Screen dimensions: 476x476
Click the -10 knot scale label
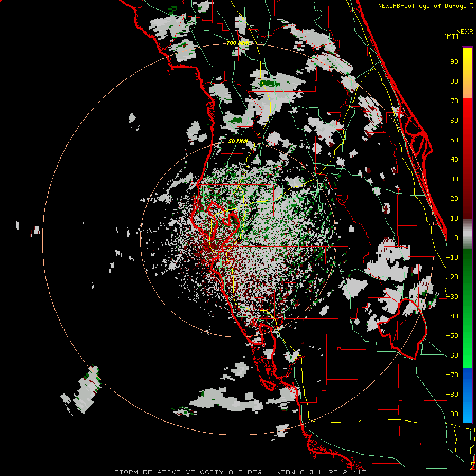click(453, 258)
